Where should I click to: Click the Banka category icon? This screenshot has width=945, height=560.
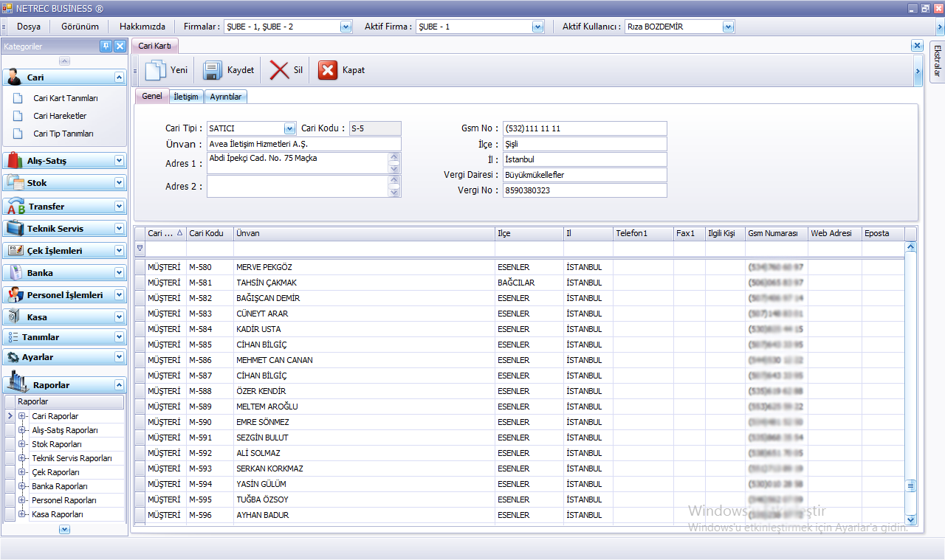15,272
